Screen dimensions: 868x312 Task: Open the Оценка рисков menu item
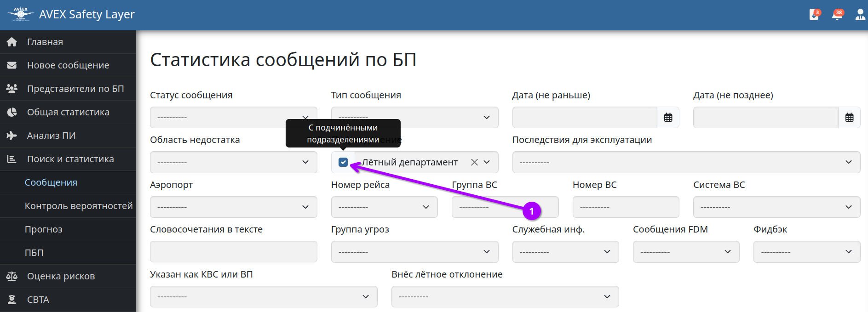61,276
